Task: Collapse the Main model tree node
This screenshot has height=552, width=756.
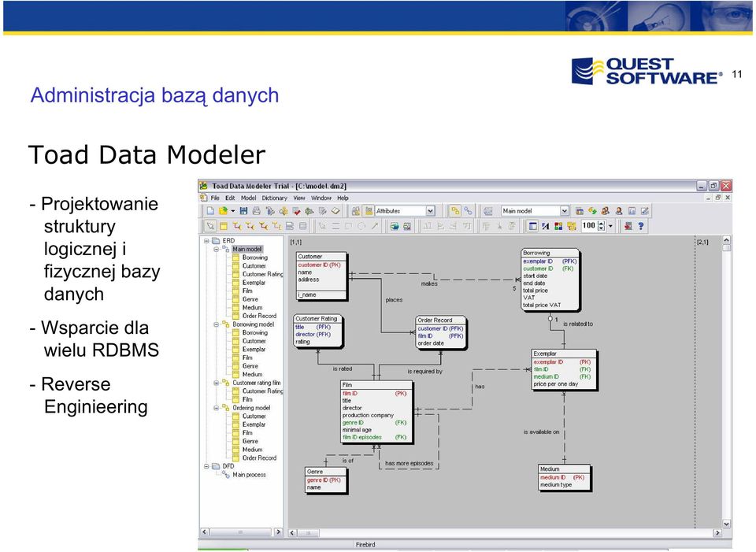Action: [217, 250]
